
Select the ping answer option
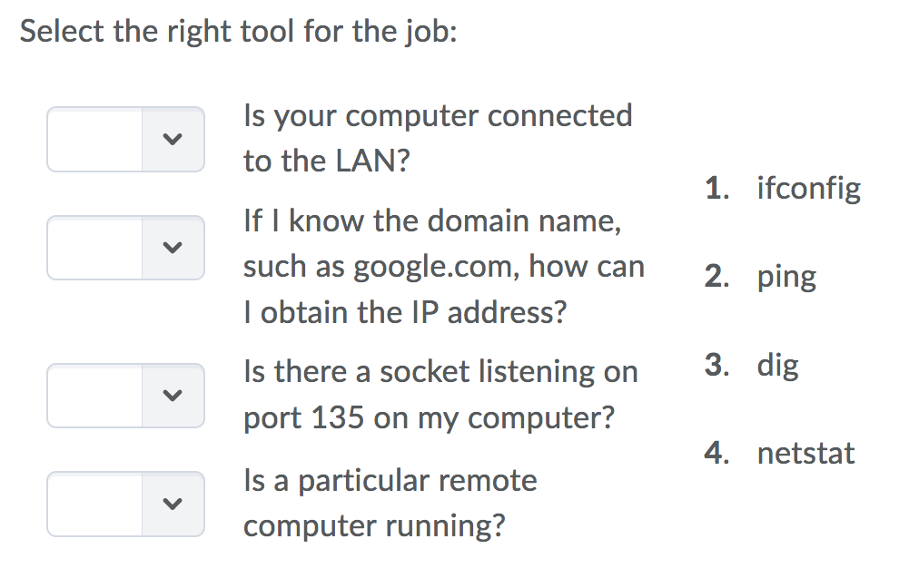[786, 277]
